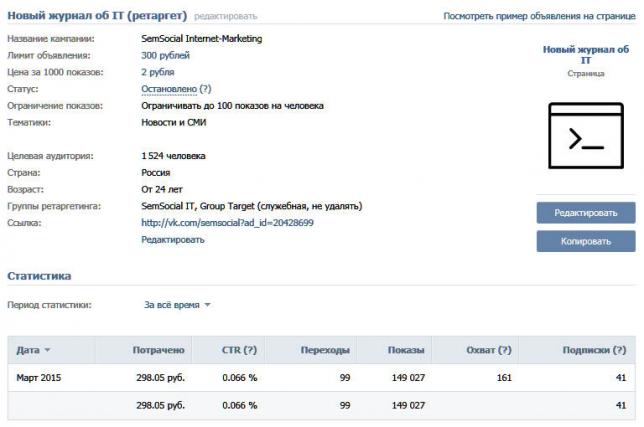Click the blue Редактировать button

(586, 213)
